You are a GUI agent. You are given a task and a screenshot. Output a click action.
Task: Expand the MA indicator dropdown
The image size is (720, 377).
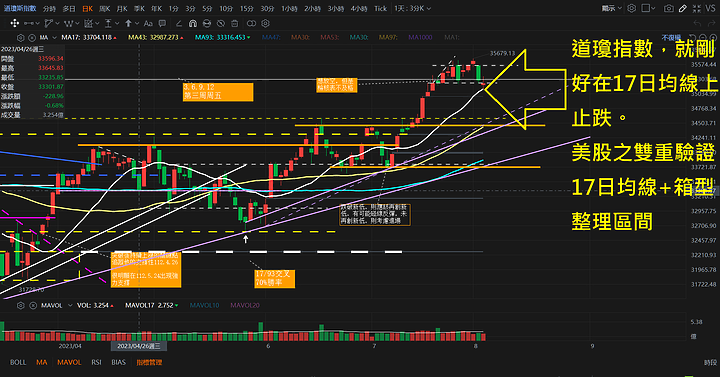coord(54,38)
